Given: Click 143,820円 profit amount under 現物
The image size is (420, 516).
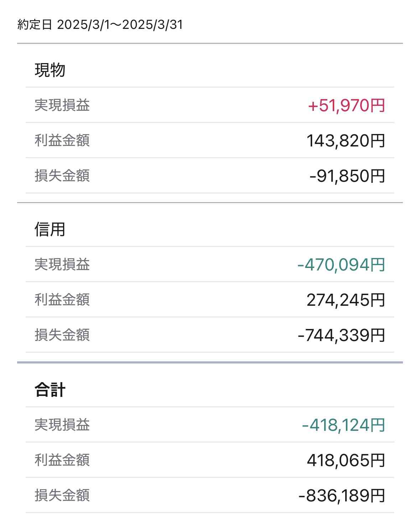Looking at the screenshot, I should (346, 141).
